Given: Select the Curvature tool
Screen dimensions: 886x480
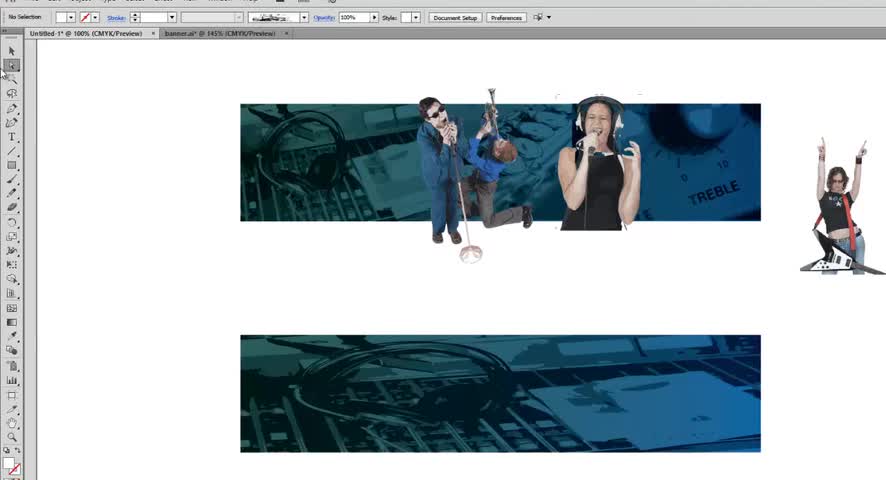Looking at the screenshot, I should (x=12, y=123).
